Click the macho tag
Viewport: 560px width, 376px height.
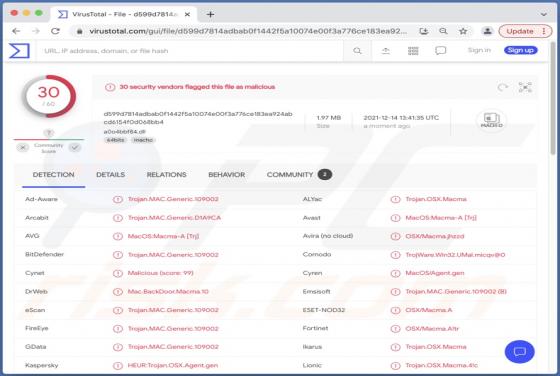143,140
